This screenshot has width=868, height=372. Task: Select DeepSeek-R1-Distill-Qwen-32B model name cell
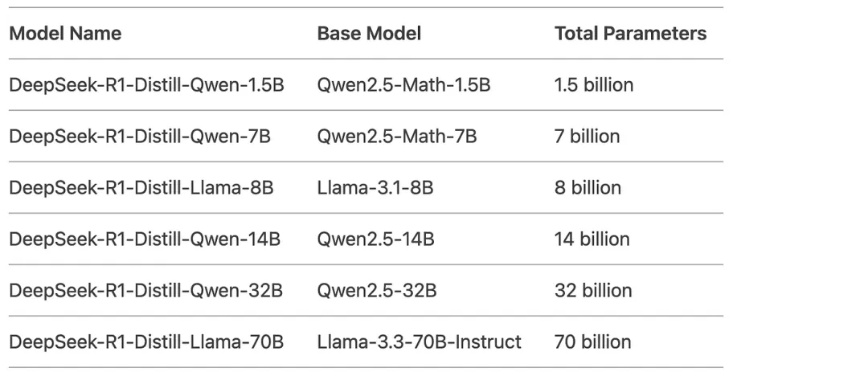[x=146, y=291]
